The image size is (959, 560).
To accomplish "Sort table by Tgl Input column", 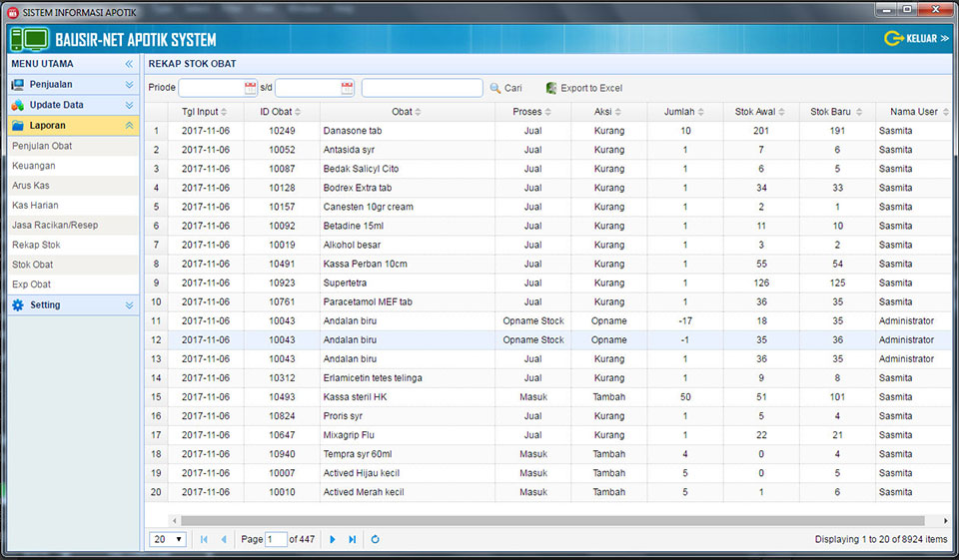I will click(x=200, y=112).
